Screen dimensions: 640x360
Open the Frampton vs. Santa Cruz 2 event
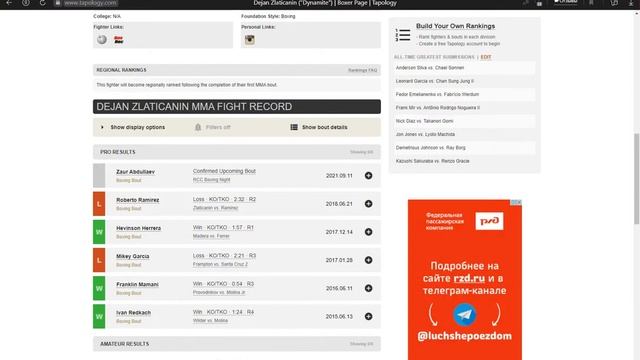pyautogui.click(x=220, y=264)
